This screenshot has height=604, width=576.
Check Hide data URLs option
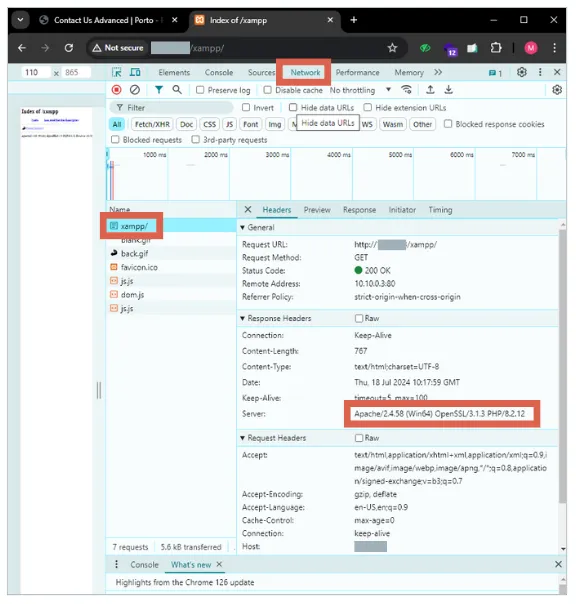(293, 107)
